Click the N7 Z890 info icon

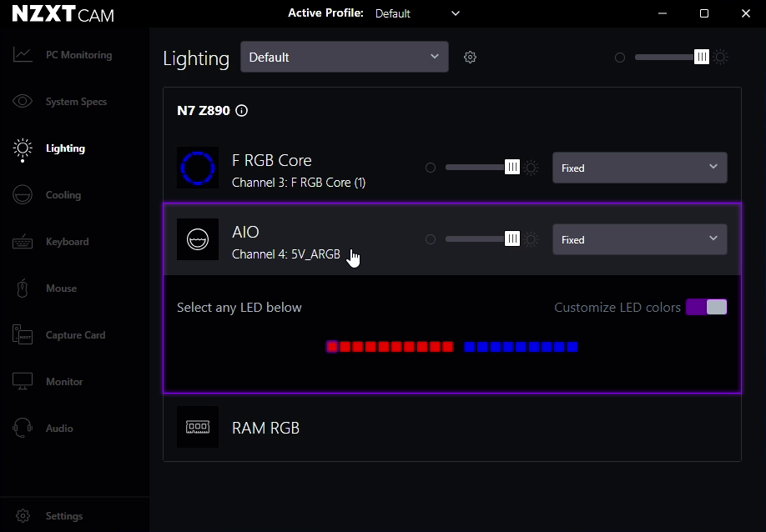click(241, 110)
